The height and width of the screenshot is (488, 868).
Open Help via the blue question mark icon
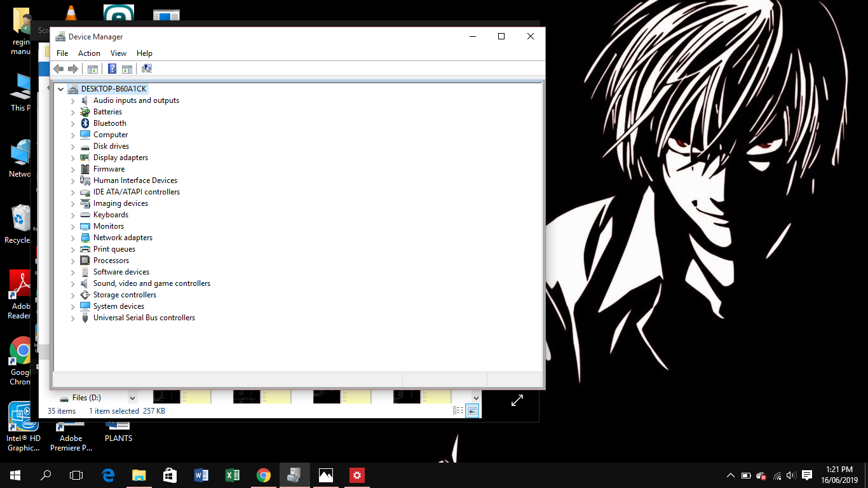(112, 69)
